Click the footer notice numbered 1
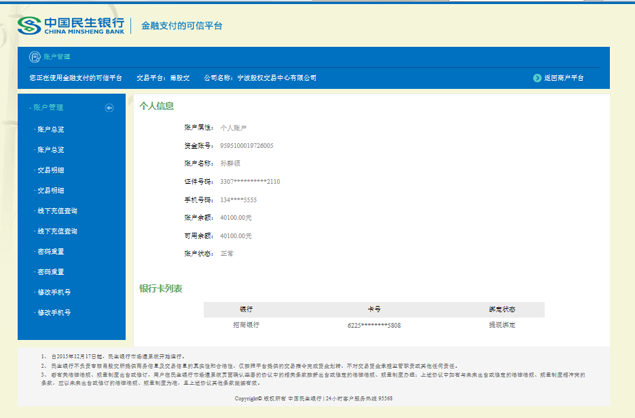The image size is (635, 418). coord(113,356)
